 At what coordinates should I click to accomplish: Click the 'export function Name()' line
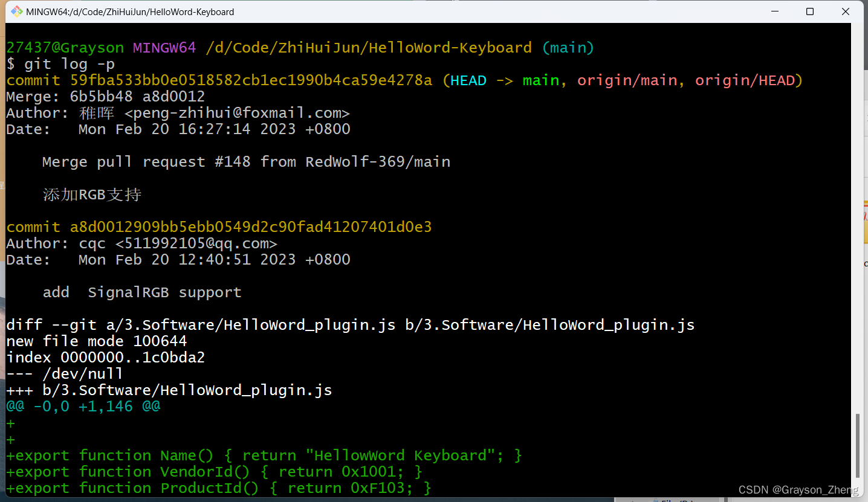(264, 455)
